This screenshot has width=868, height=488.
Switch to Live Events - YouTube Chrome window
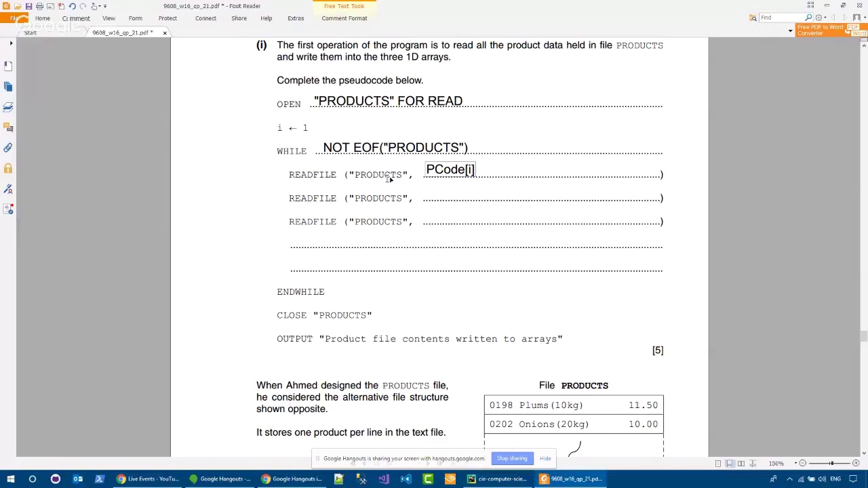pyautogui.click(x=146, y=479)
